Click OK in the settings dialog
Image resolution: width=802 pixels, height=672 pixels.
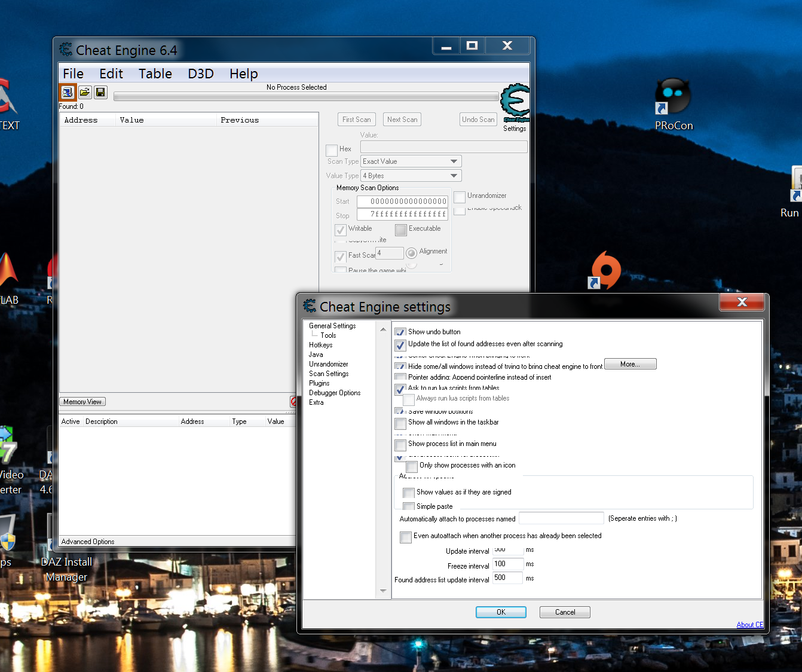click(x=501, y=612)
